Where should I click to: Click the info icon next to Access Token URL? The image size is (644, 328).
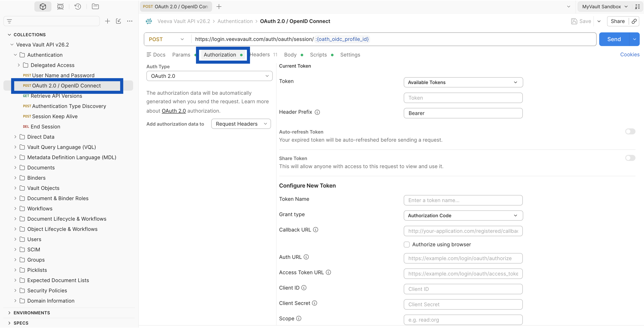[x=328, y=273]
